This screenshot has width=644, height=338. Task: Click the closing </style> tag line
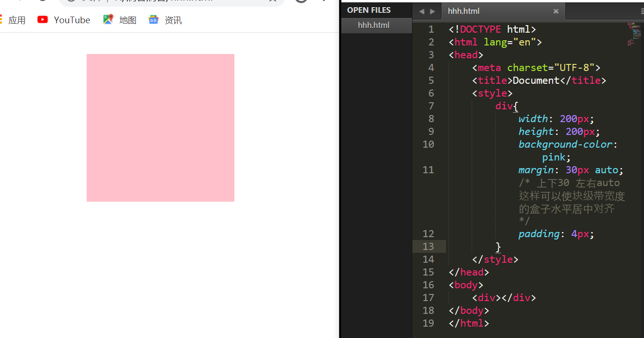(495, 259)
